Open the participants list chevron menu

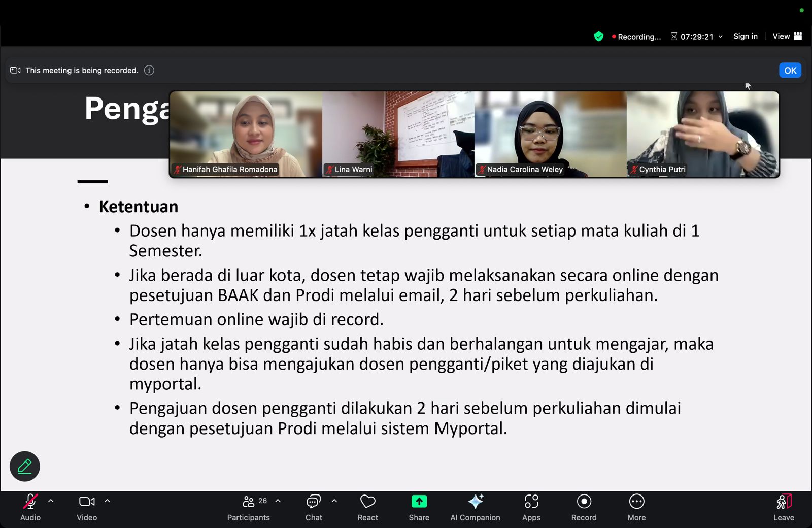pos(278,501)
